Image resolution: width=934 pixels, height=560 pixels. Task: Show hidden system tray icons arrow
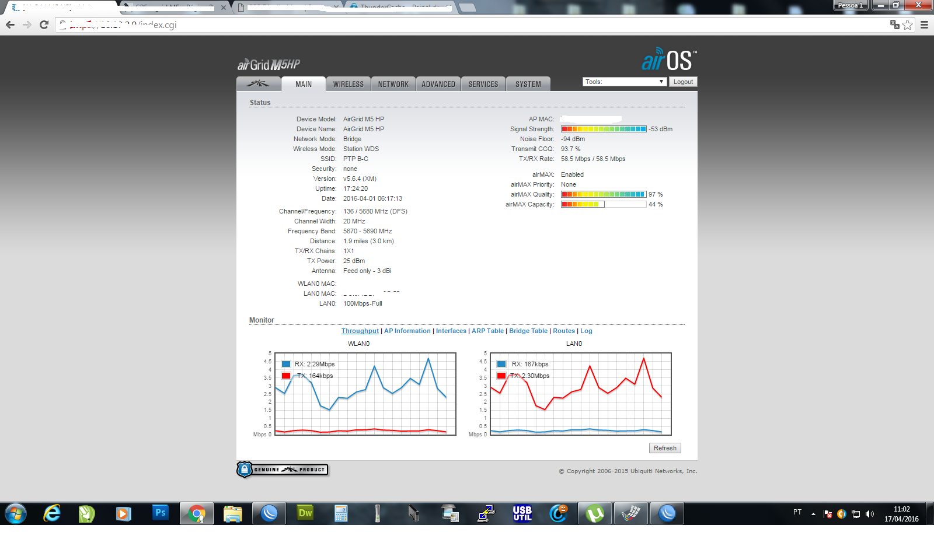pyautogui.click(x=813, y=514)
